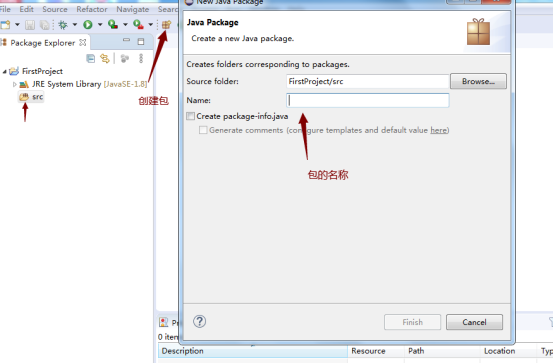
Task: Click the Location column header
Action: coord(508,351)
